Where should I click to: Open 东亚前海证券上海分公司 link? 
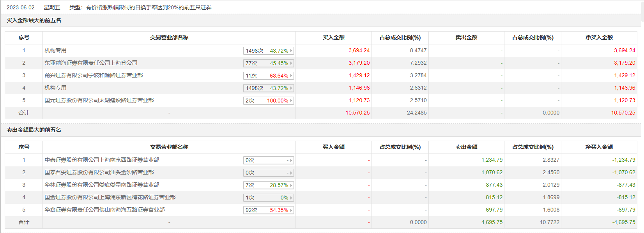click(91, 63)
